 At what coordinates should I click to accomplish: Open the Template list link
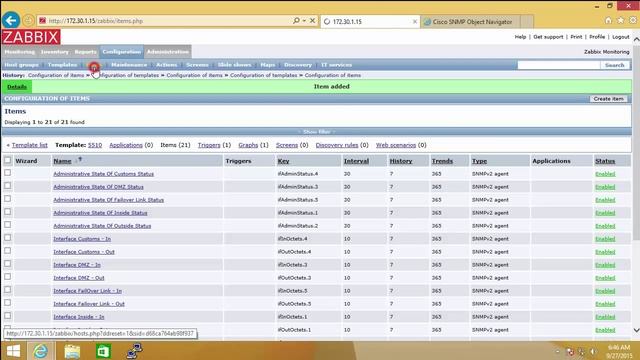pyautogui.click(x=29, y=145)
